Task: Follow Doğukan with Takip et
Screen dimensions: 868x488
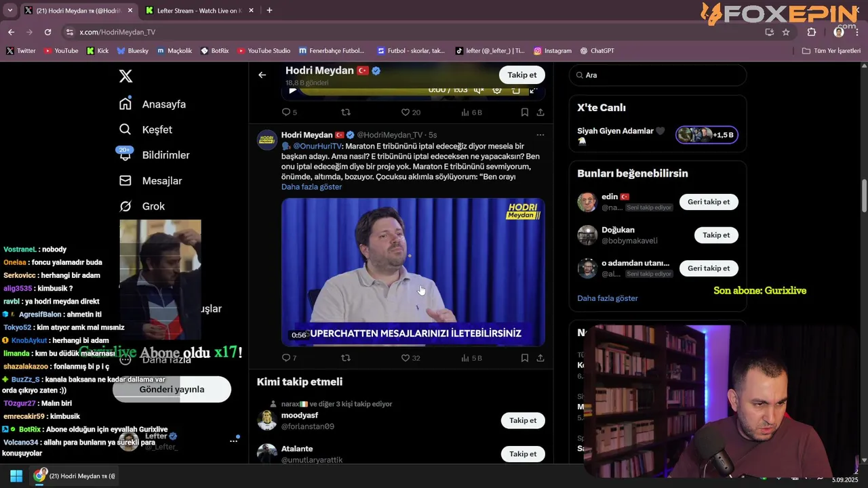Action: tap(716, 235)
